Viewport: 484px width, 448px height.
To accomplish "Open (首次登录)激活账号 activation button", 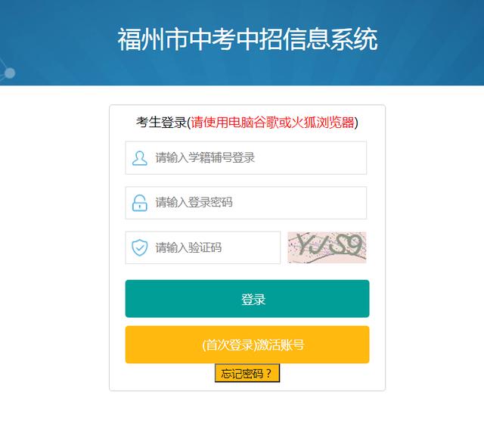I will click(247, 344).
